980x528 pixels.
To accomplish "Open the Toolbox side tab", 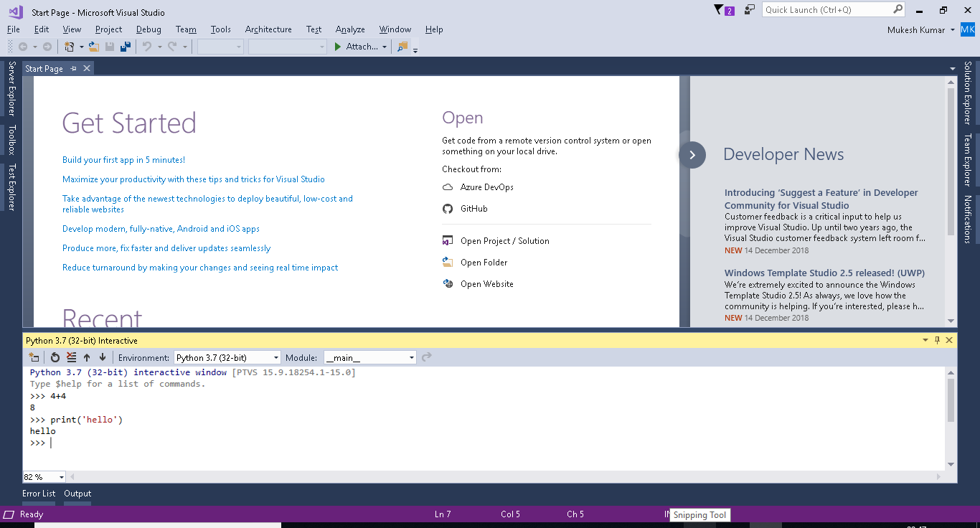I will [11, 140].
